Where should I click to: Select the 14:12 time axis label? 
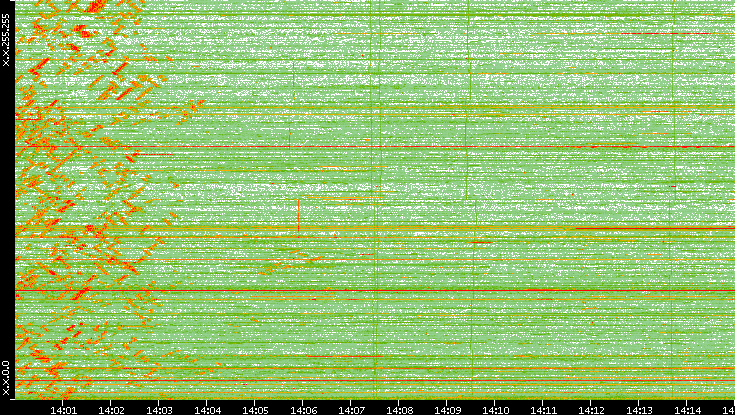pos(592,410)
